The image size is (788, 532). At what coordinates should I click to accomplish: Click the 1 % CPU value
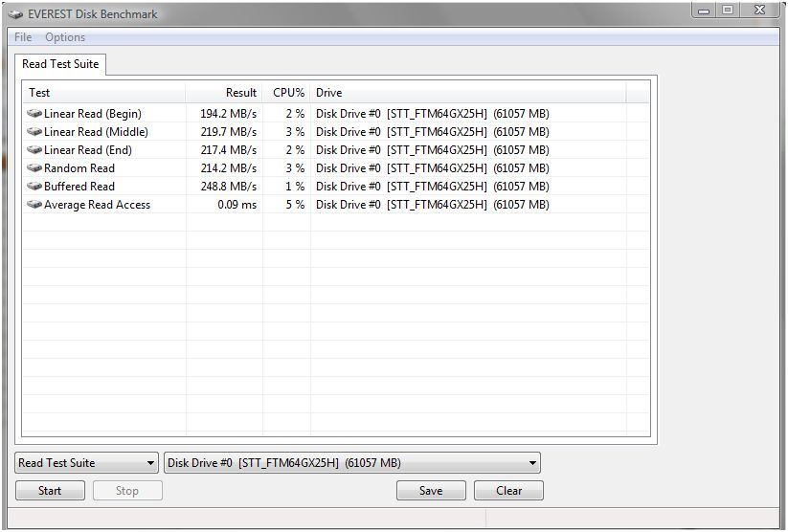coord(295,187)
